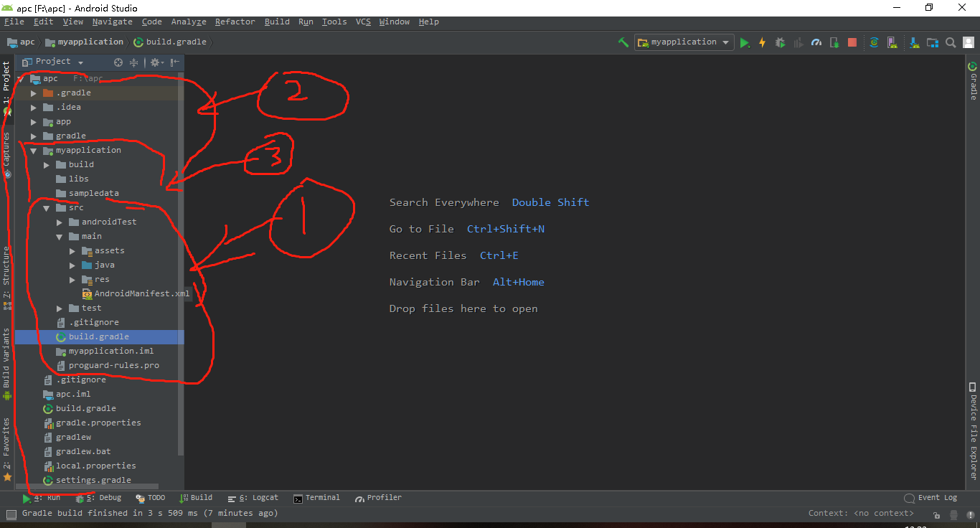Open the TODO tool window
This screenshot has width=980, height=528.
151,498
